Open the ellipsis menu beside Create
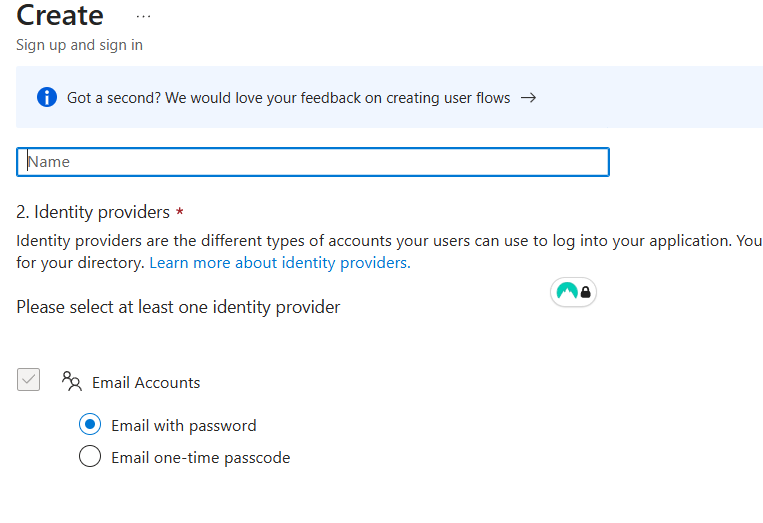763x523 pixels. [144, 17]
